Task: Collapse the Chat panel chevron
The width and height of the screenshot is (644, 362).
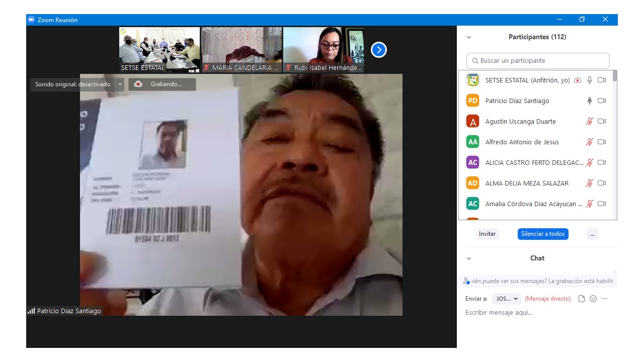Action: (x=469, y=258)
